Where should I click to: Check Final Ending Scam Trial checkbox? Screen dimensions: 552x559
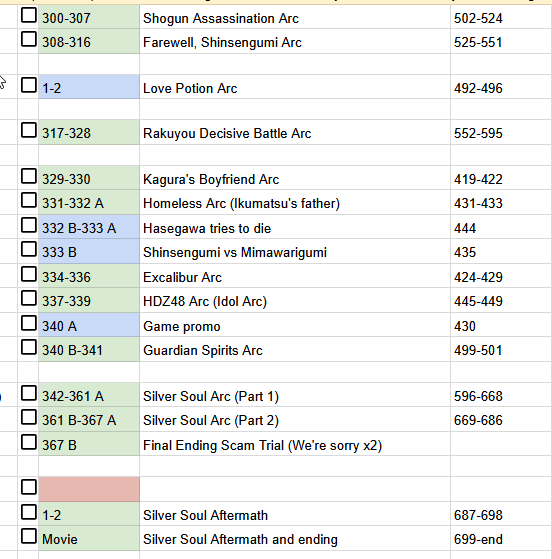click(29, 442)
